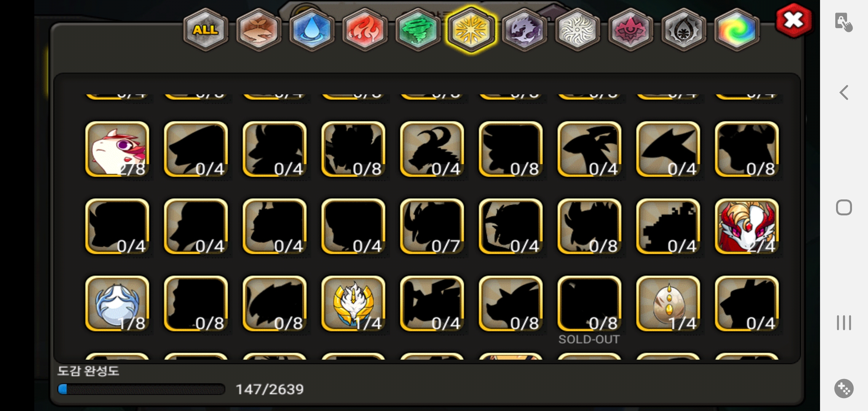
Task: Open the blue crab creature 1/8 card
Action: click(117, 304)
